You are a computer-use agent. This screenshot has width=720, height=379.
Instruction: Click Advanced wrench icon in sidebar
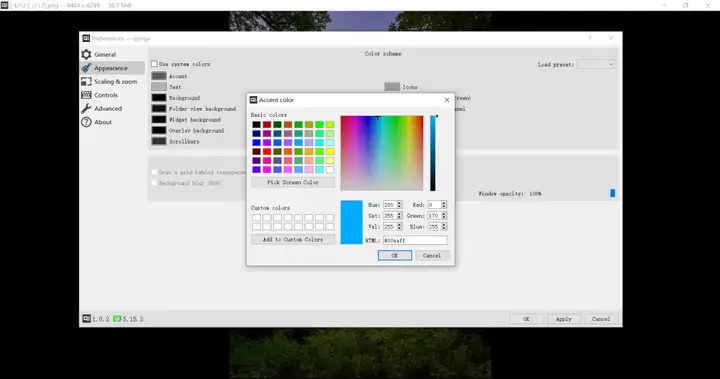point(86,108)
